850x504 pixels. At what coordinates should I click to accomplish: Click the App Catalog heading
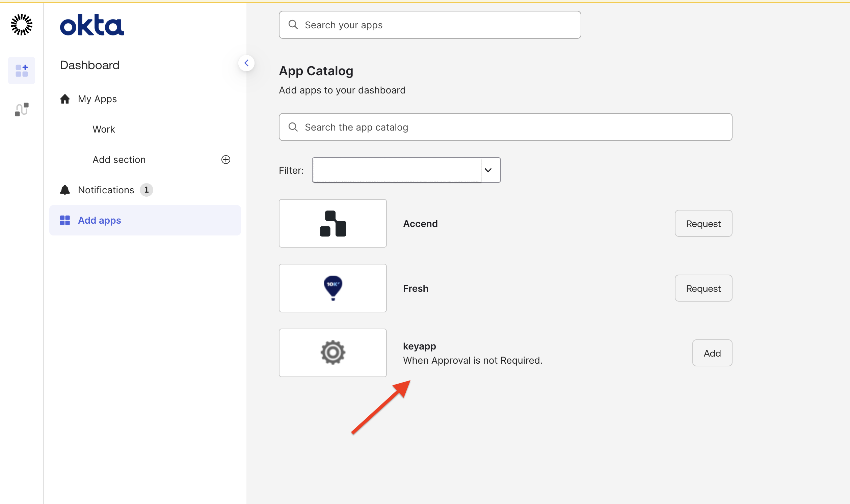click(316, 71)
